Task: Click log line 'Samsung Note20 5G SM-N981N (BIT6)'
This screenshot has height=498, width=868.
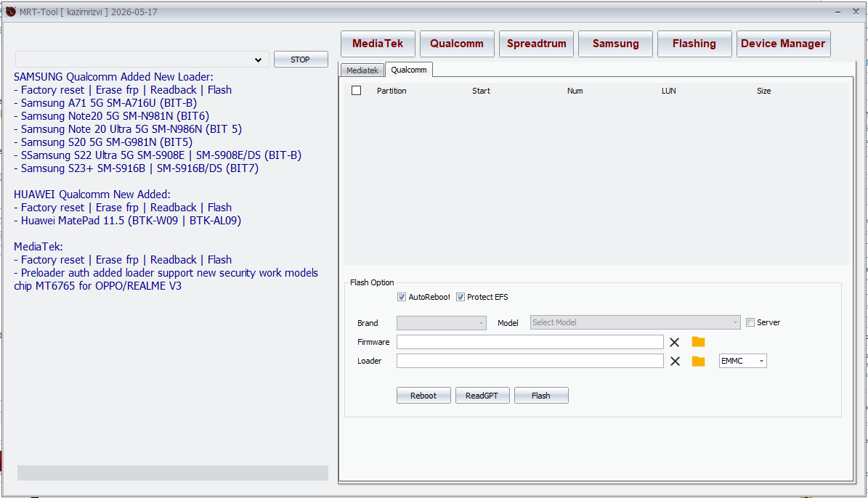Action: (x=111, y=116)
